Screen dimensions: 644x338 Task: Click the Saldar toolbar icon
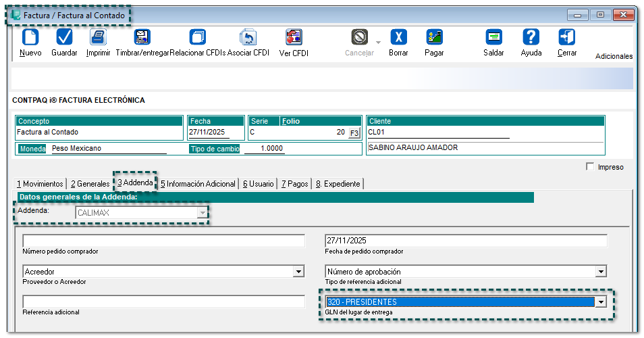[493, 38]
